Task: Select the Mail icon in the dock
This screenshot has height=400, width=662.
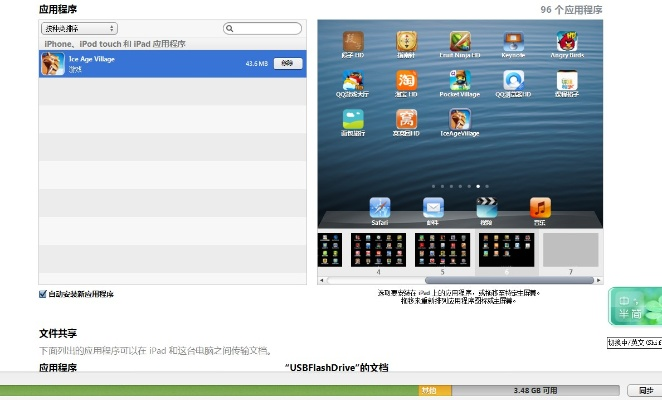Action: pos(433,208)
